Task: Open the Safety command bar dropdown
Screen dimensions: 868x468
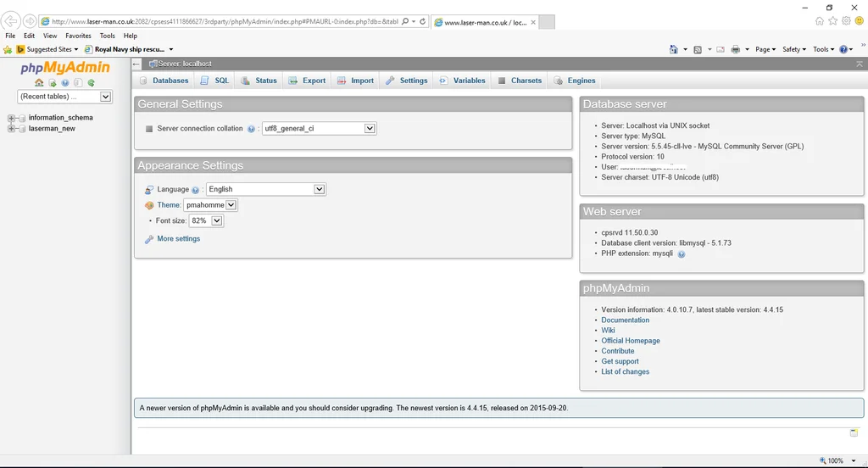Action: pos(793,49)
